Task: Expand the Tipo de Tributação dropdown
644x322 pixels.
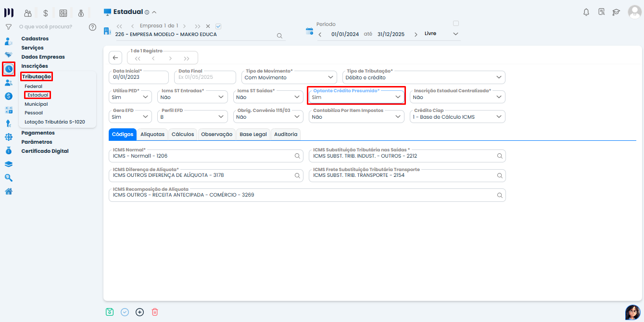Action: [x=423, y=77]
